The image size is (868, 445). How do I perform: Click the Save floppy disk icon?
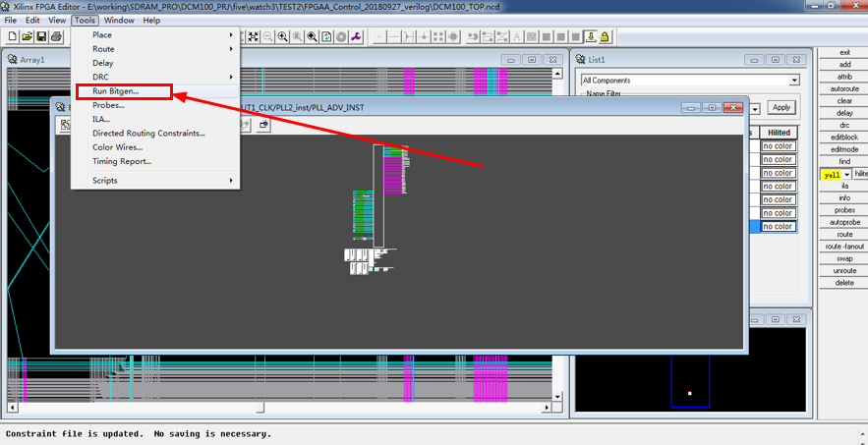(41, 37)
